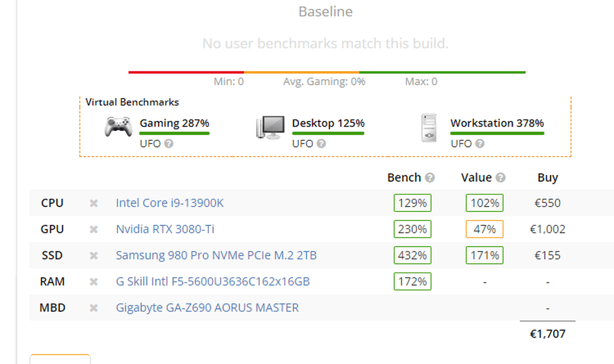This screenshot has height=364, width=614.
Task: Click the CPU row label
Action: click(x=52, y=203)
